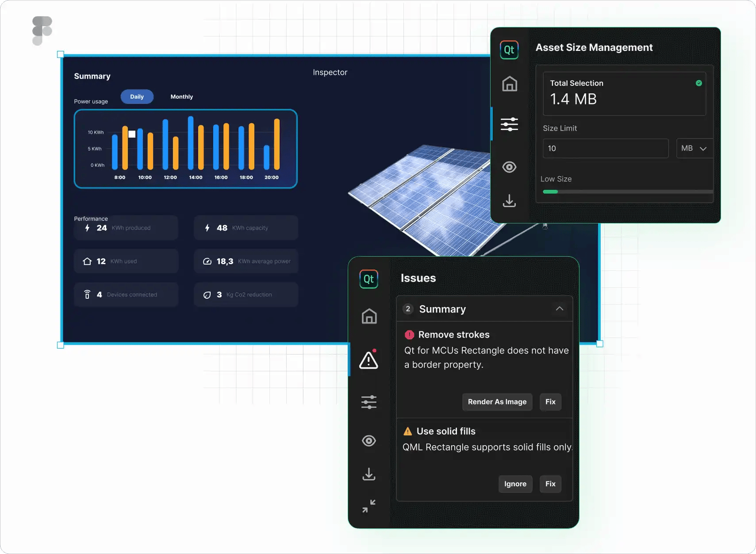Click download export icon in Issues panel

(x=369, y=474)
